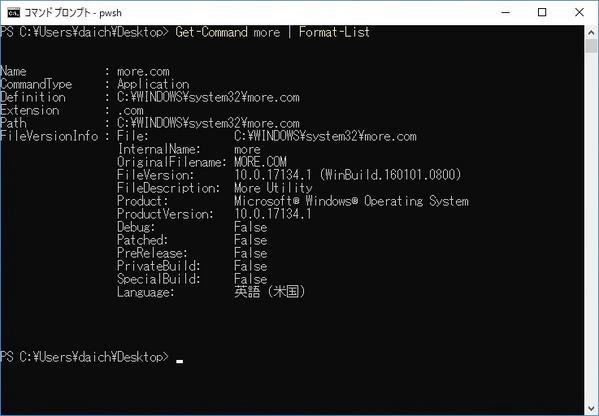Click the OriginalFilename value MORE.COM

(260, 162)
